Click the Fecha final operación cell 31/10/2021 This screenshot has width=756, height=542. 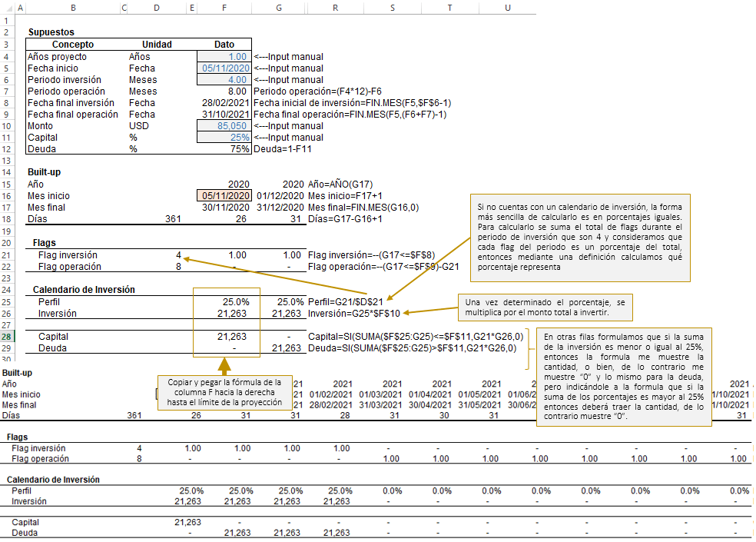(224, 114)
